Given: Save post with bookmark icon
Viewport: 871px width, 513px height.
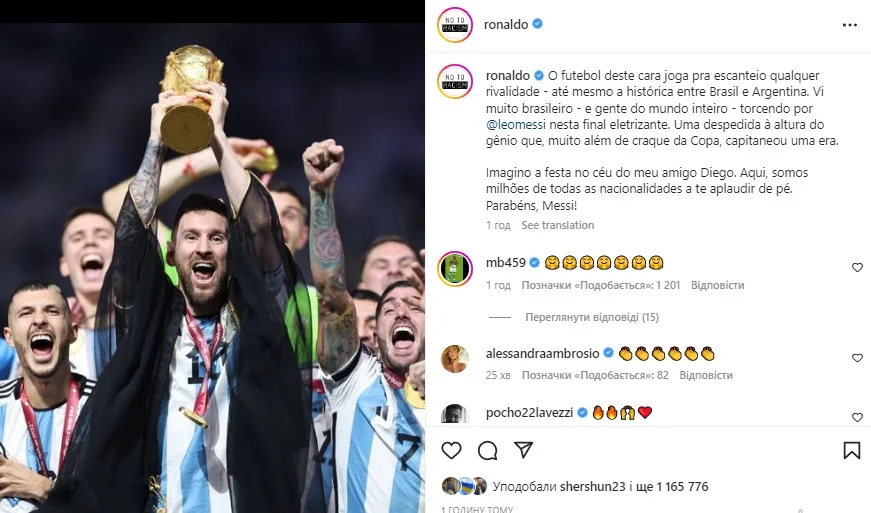Looking at the screenshot, I should (x=852, y=450).
